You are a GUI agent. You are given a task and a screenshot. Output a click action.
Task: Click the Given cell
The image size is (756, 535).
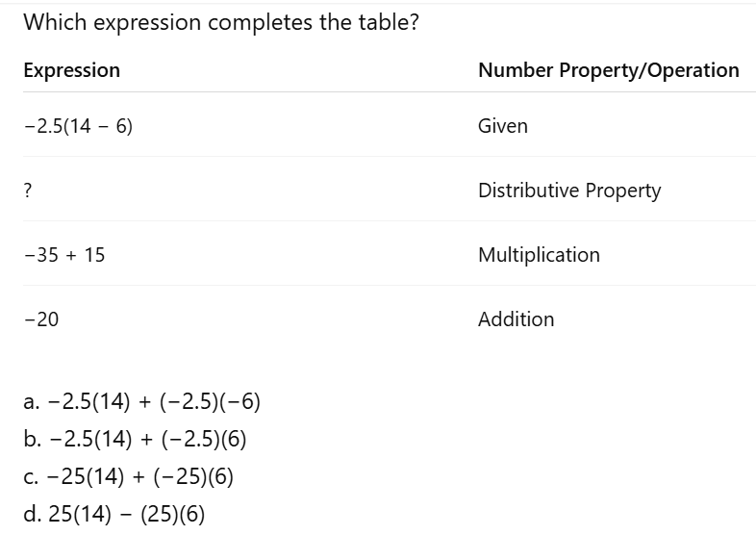point(503,126)
